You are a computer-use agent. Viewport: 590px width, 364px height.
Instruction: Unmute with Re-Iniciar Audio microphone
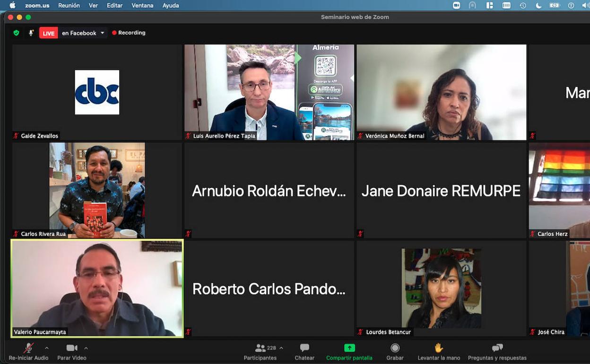point(28,348)
